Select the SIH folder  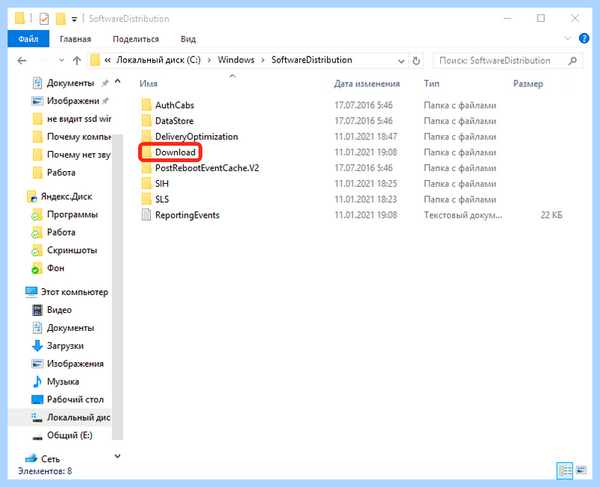pyautogui.click(x=162, y=184)
